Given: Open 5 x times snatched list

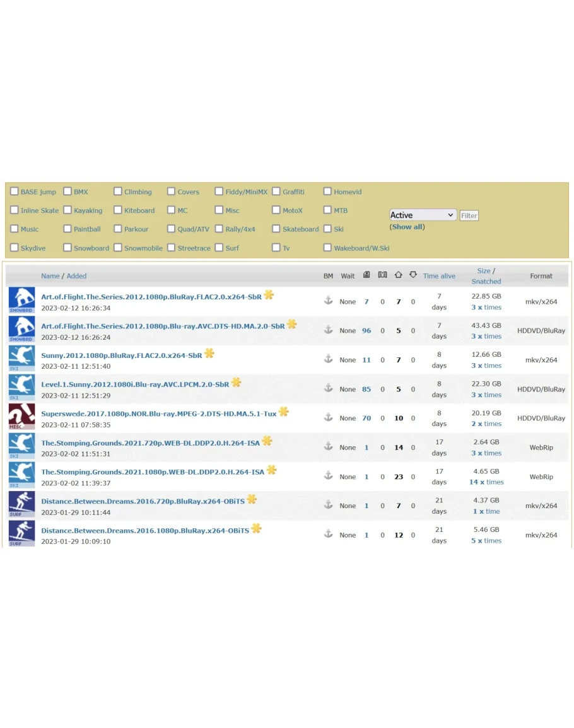Looking at the screenshot, I should (486, 540).
